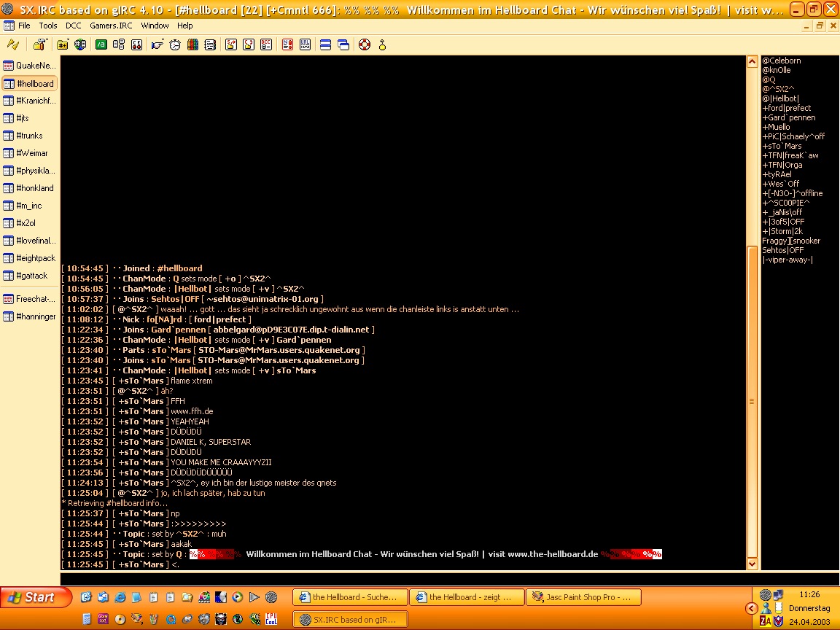The width and height of the screenshot is (840, 630).
Task: Open Jasc Paint Shop Pro taskbar button
Action: 583,597
